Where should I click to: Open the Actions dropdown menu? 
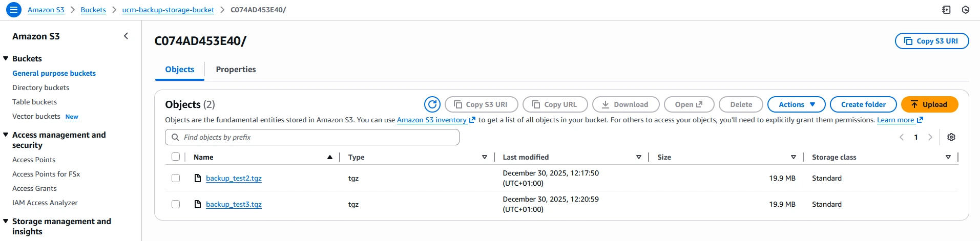[x=796, y=104]
